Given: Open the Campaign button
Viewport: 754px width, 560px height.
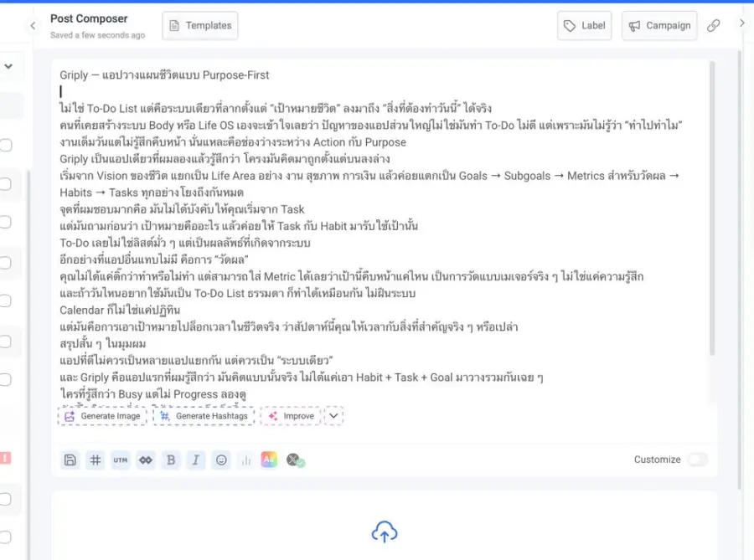Looking at the screenshot, I should pos(659,25).
